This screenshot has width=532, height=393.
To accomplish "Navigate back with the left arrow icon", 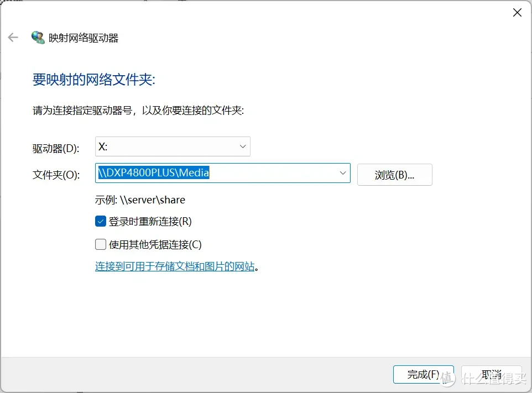I will pyautogui.click(x=13, y=37).
